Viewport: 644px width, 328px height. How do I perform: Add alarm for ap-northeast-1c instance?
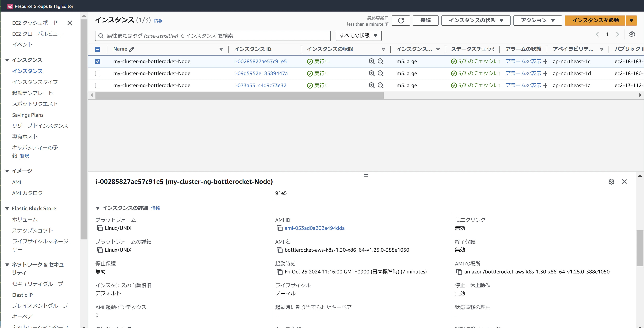545,61
